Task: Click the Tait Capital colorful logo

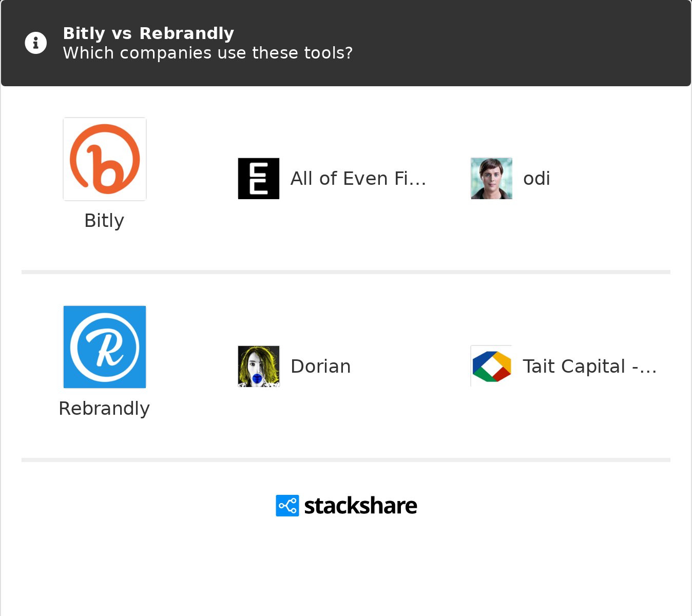Action: click(x=491, y=367)
